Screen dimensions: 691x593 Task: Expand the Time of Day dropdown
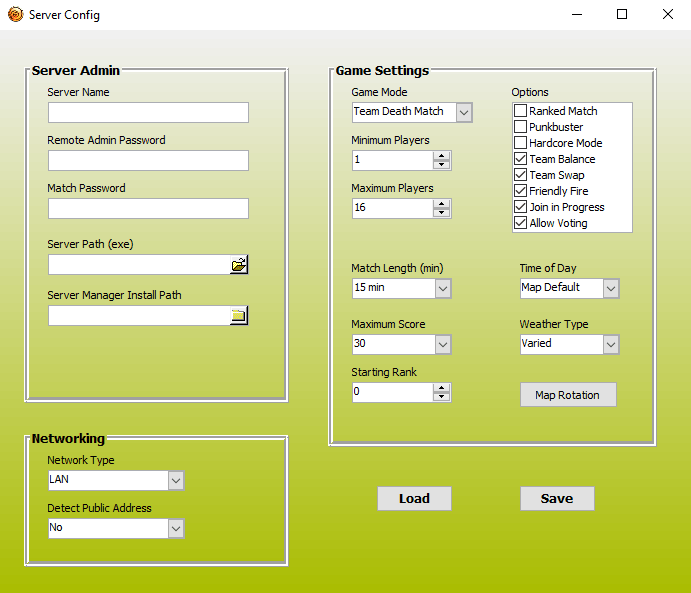(x=611, y=288)
